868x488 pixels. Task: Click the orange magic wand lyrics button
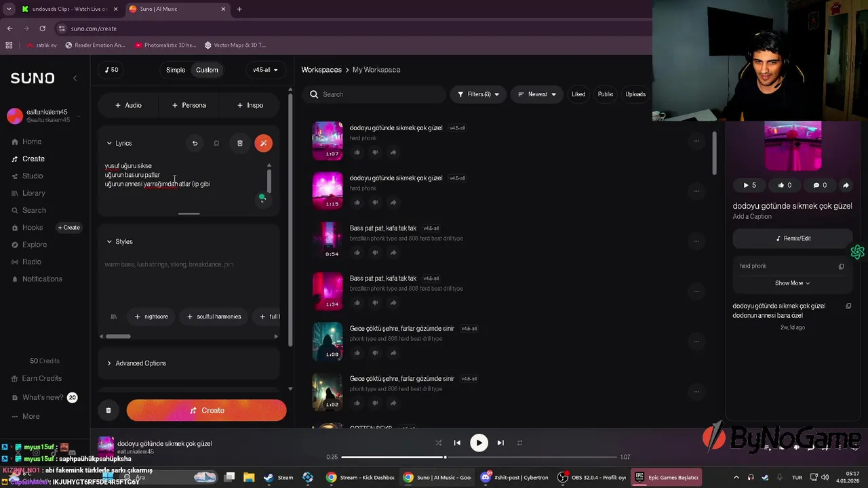(263, 143)
